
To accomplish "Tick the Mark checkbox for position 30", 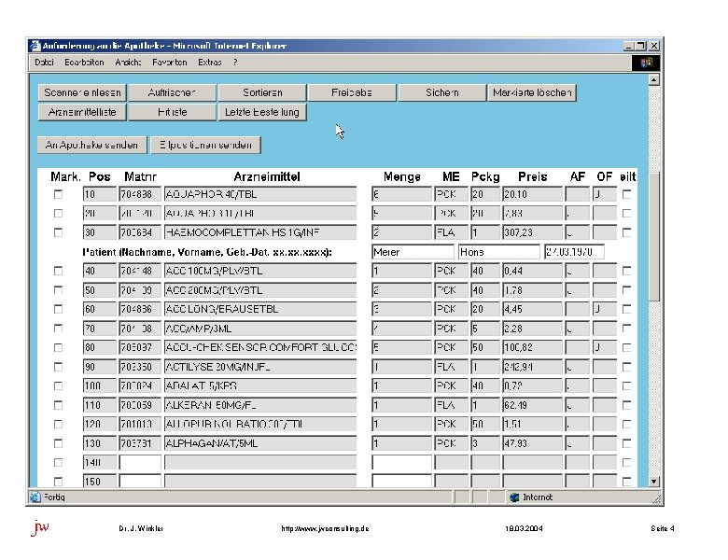I will 58,232.
